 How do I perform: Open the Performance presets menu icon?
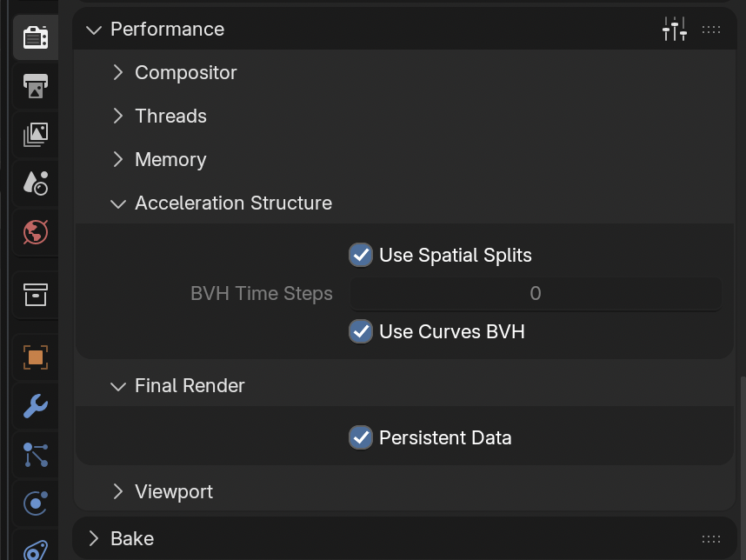(675, 30)
